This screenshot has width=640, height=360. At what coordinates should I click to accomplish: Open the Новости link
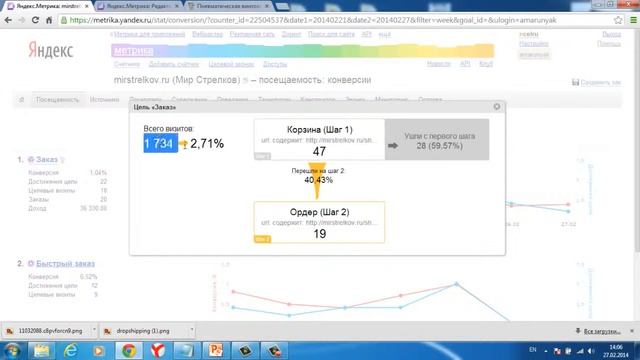[439, 64]
